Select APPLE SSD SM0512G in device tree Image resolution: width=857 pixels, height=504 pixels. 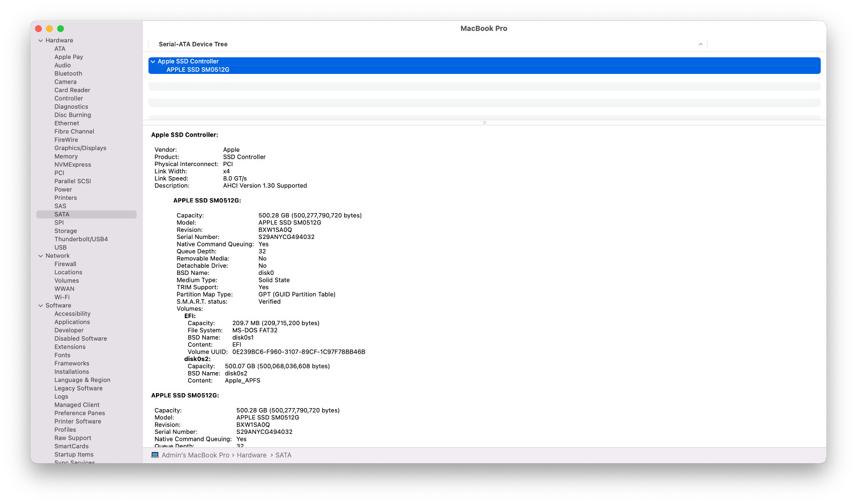tap(198, 70)
